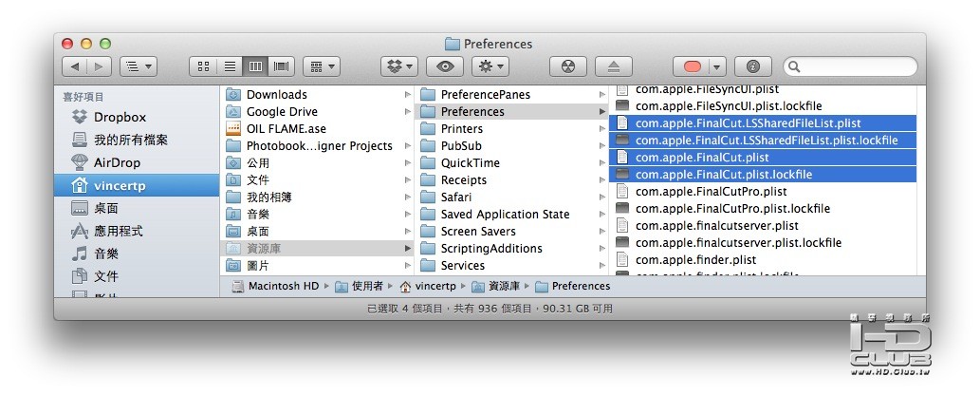Select 應用程式 in the sidebar
The width and height of the screenshot is (980, 395).
(x=137, y=231)
